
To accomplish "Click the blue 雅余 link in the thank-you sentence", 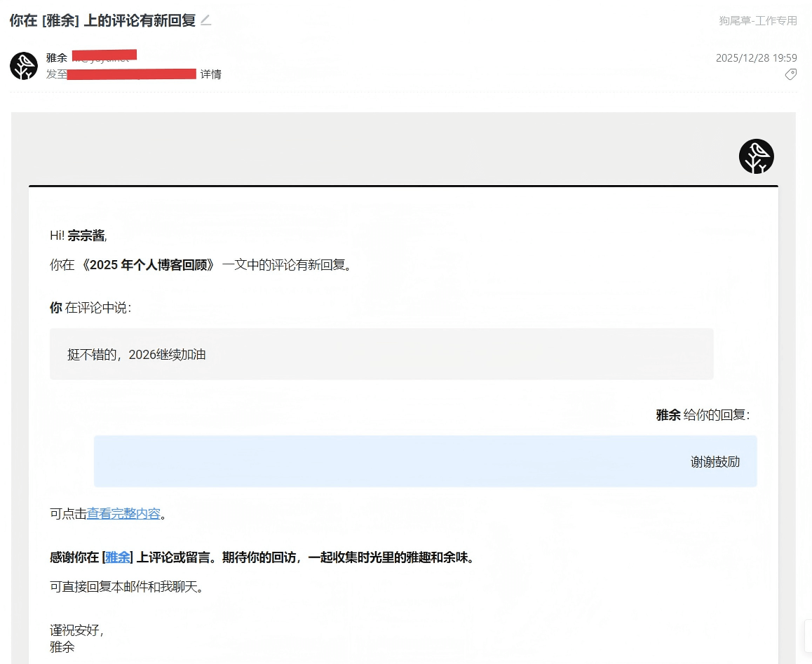I will pos(117,557).
